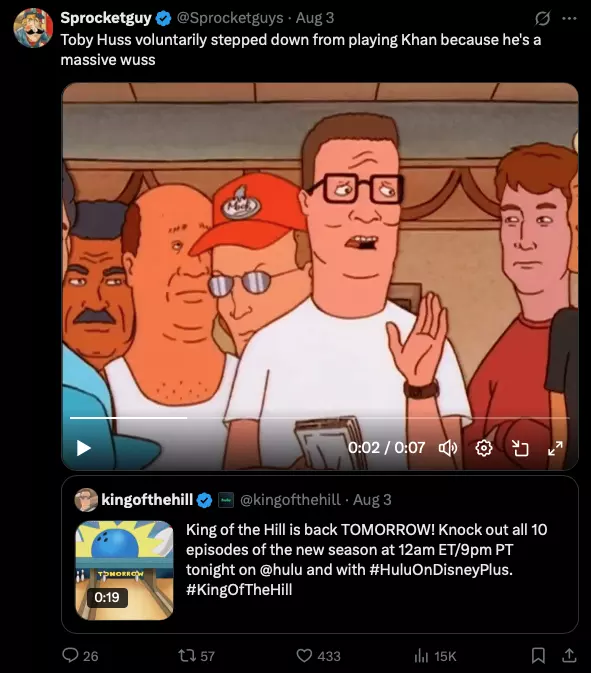Open the #HuluOnDisneyPlus hashtag
Viewport: 591px width, 673px height.
click(441, 570)
